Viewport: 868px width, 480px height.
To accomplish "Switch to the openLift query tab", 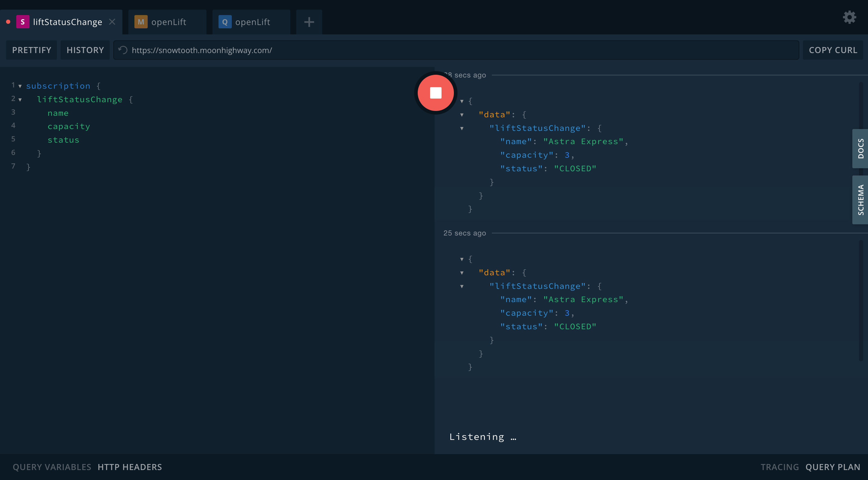I will pyautogui.click(x=252, y=22).
